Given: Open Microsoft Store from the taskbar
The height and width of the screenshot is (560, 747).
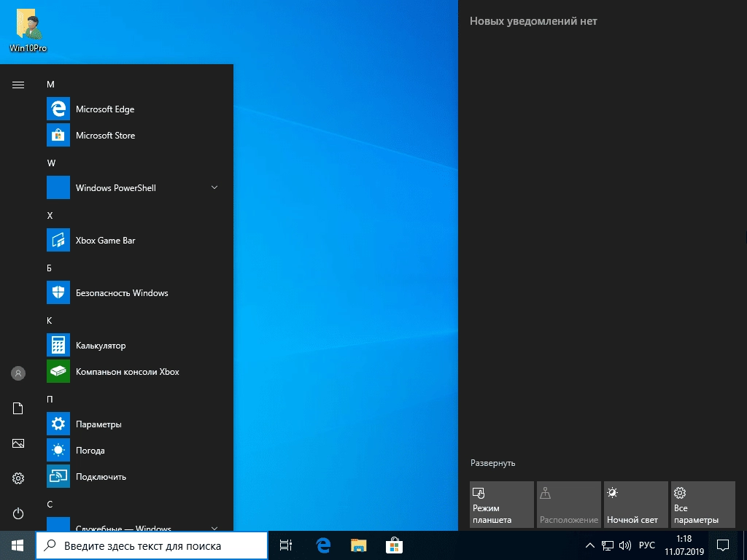Looking at the screenshot, I should pyautogui.click(x=394, y=545).
